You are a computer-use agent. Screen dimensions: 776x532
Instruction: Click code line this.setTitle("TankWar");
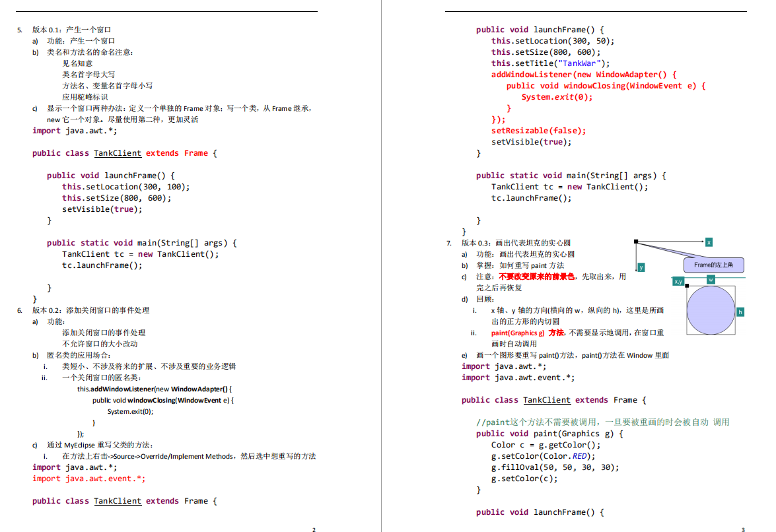pos(550,63)
